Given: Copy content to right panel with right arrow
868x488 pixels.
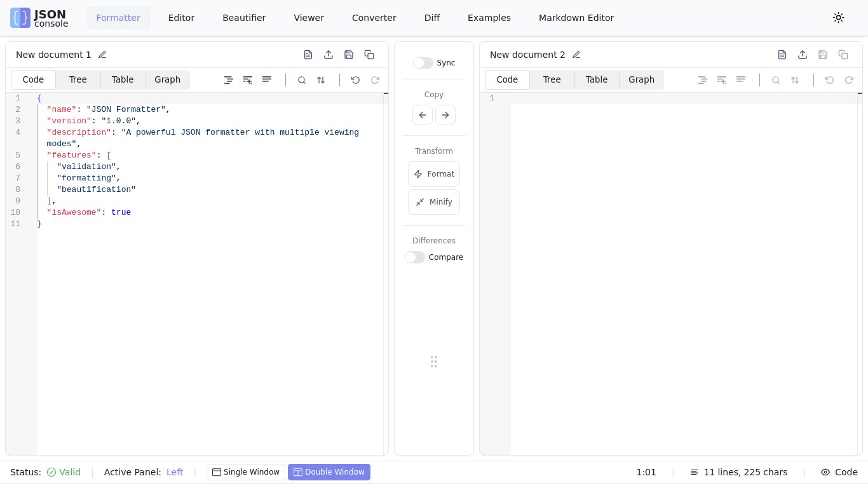Looking at the screenshot, I should 445,115.
